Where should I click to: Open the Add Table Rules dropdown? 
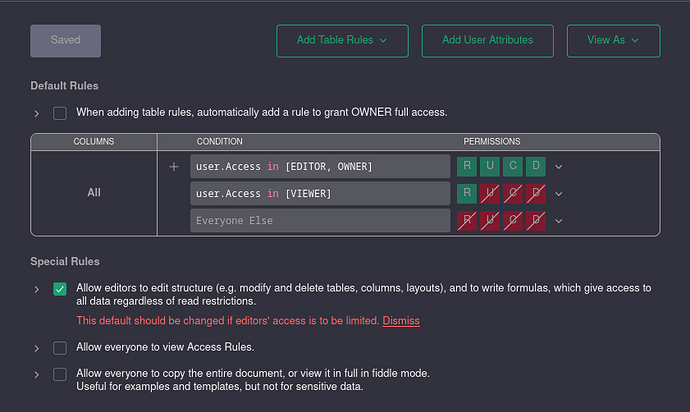pyautogui.click(x=342, y=40)
